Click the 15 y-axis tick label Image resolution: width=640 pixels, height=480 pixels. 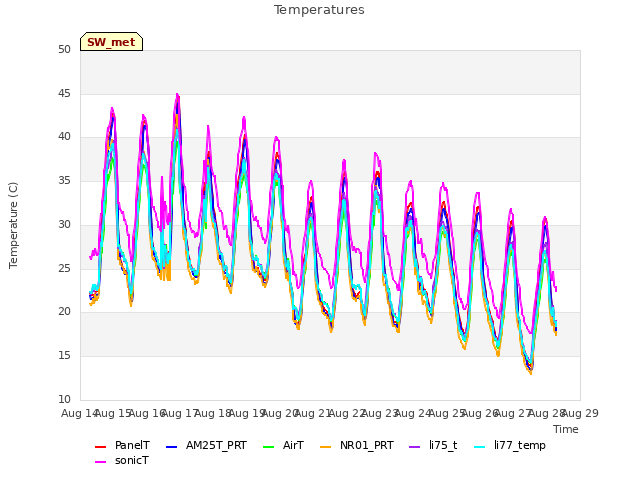tap(64, 356)
